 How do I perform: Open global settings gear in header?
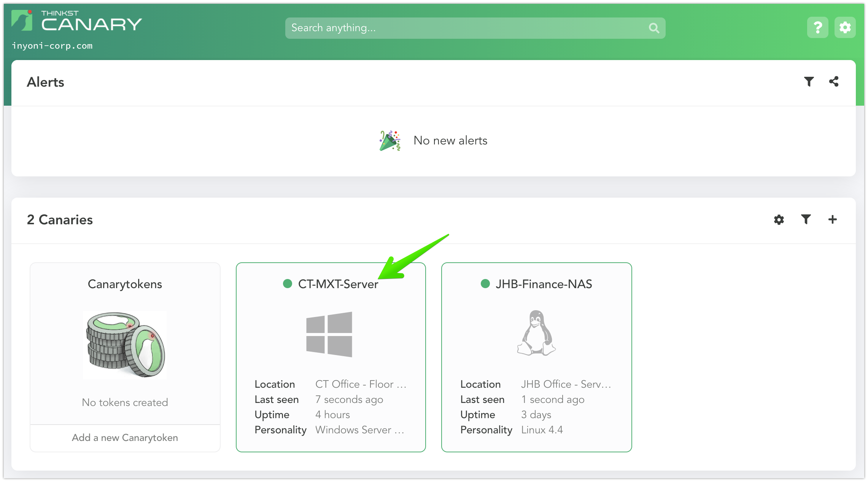pos(845,27)
